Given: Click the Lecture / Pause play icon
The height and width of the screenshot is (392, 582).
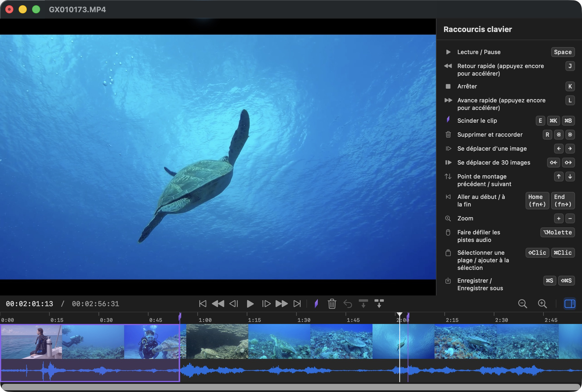Looking at the screenshot, I should pyautogui.click(x=448, y=52).
